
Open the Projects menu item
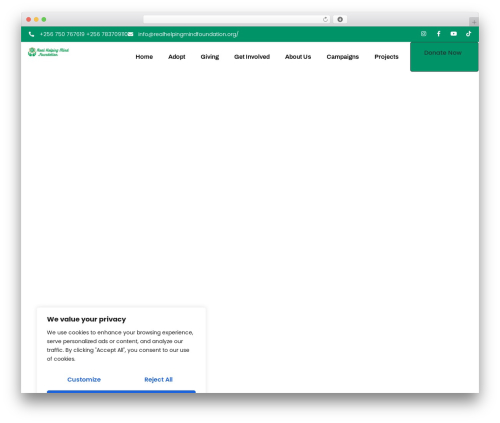point(386,57)
